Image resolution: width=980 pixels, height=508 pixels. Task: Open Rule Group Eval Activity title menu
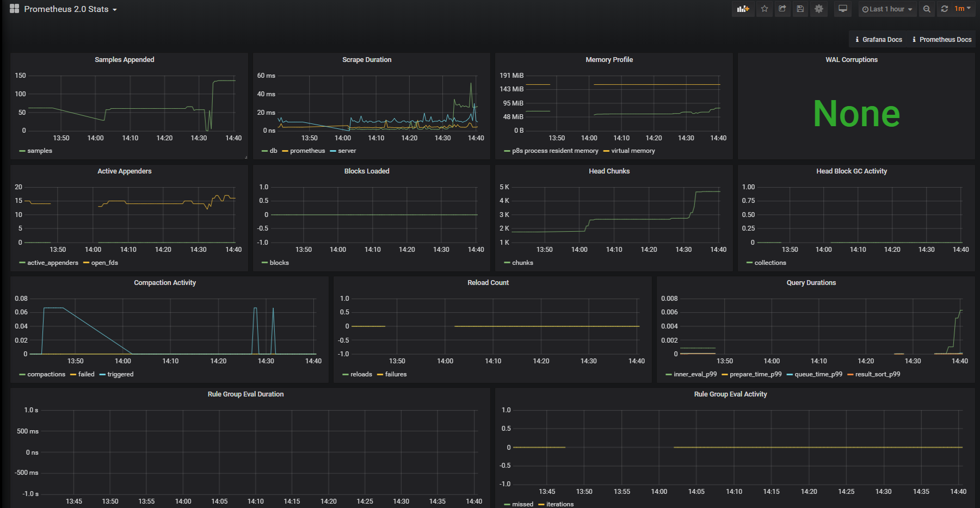tap(730, 394)
